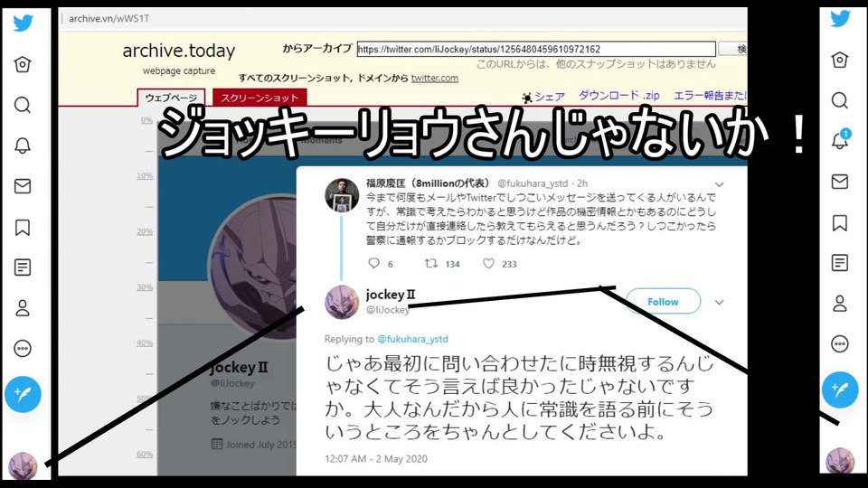This screenshot has width=868, height=488.
Task: Click the reply icon under fukuhara tweet
Action: [374, 263]
